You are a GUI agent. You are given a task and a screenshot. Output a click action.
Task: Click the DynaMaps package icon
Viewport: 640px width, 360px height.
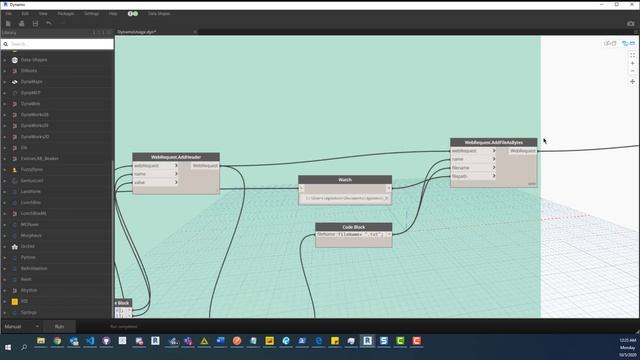(15, 82)
